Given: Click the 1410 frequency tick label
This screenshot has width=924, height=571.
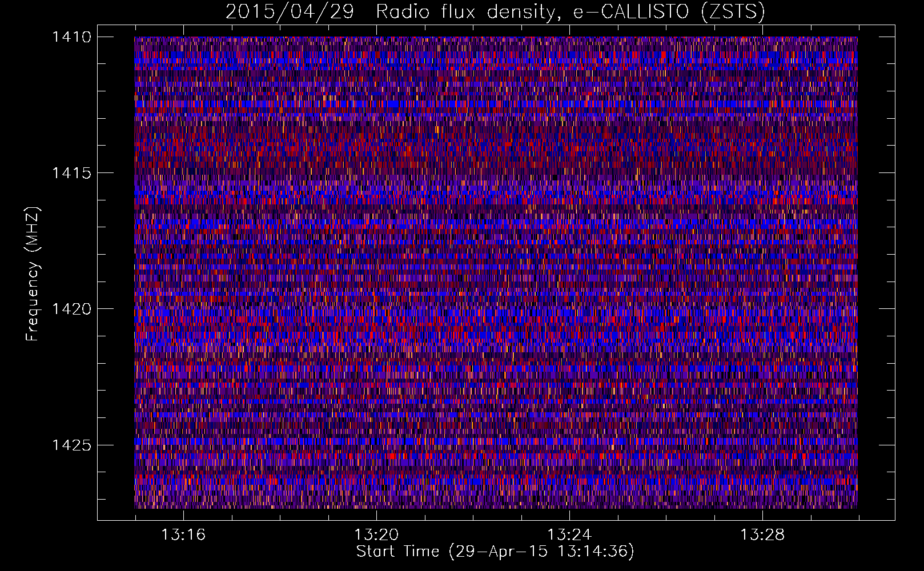Looking at the screenshot, I should 71,37.
